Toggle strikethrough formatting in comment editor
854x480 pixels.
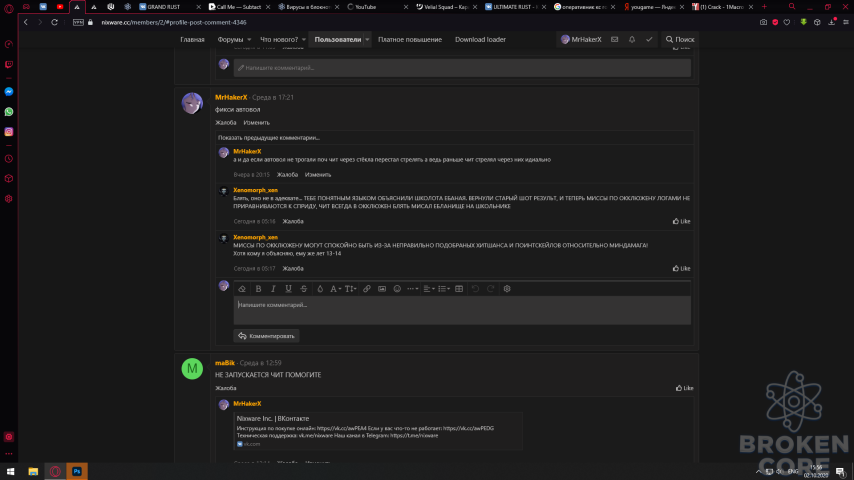(304, 289)
